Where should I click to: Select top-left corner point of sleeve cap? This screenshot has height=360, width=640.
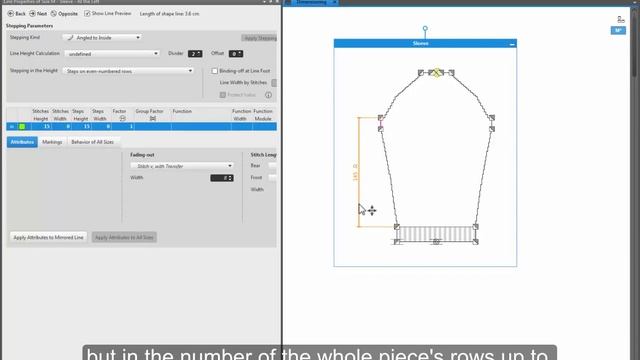[421, 73]
